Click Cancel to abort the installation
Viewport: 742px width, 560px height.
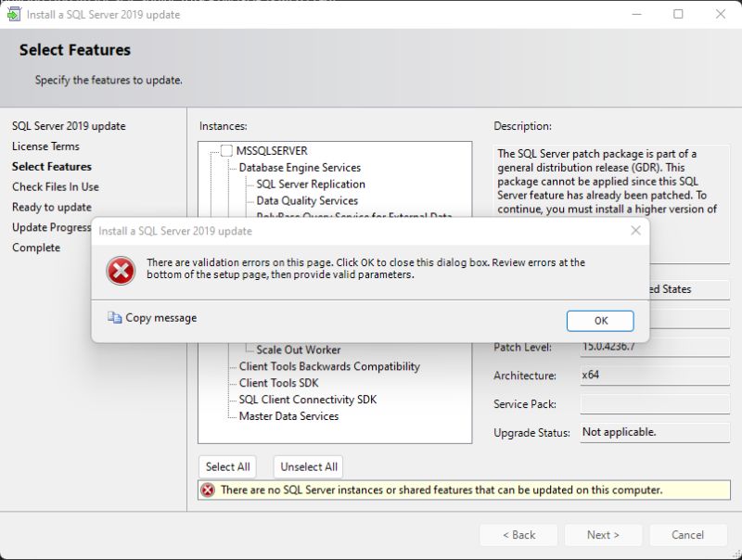pos(687,535)
